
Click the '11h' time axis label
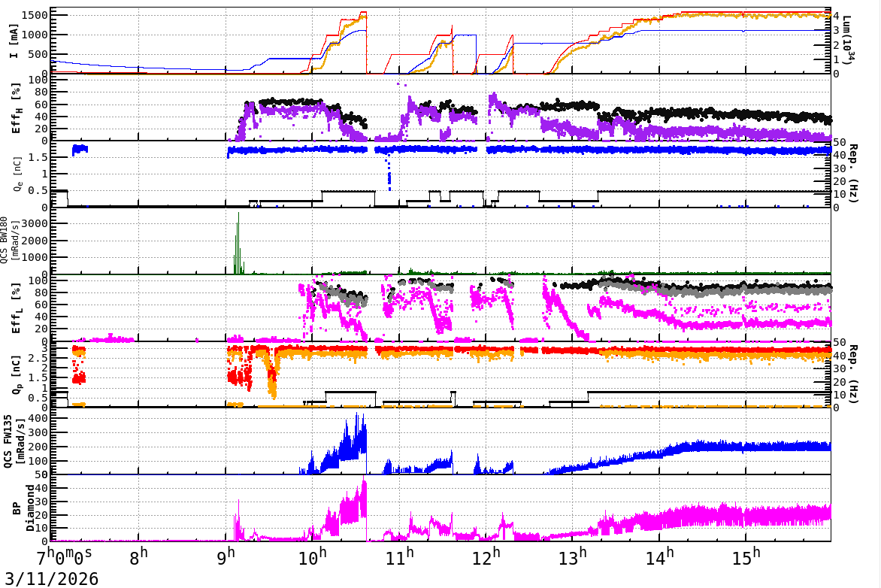coord(399,557)
